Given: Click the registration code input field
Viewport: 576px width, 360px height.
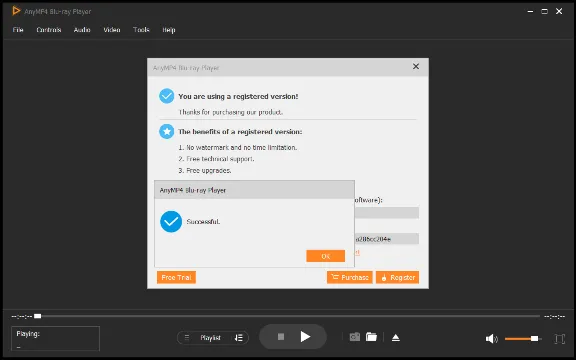Looking at the screenshot, I should pos(386,239).
